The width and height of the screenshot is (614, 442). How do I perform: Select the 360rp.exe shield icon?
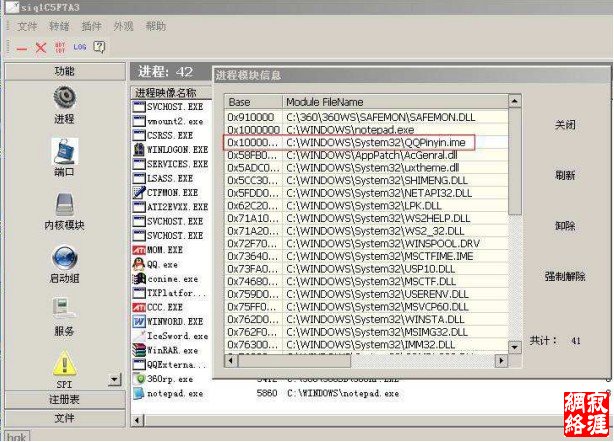tap(139, 379)
